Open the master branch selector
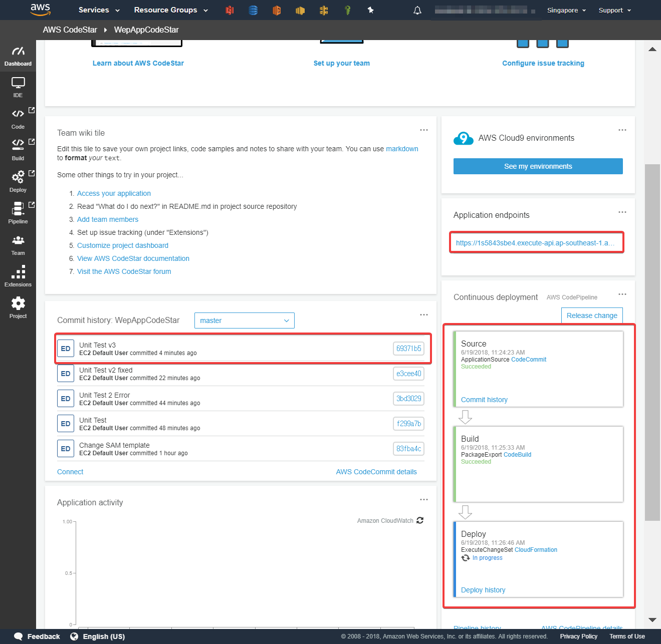661x644 pixels. click(245, 320)
